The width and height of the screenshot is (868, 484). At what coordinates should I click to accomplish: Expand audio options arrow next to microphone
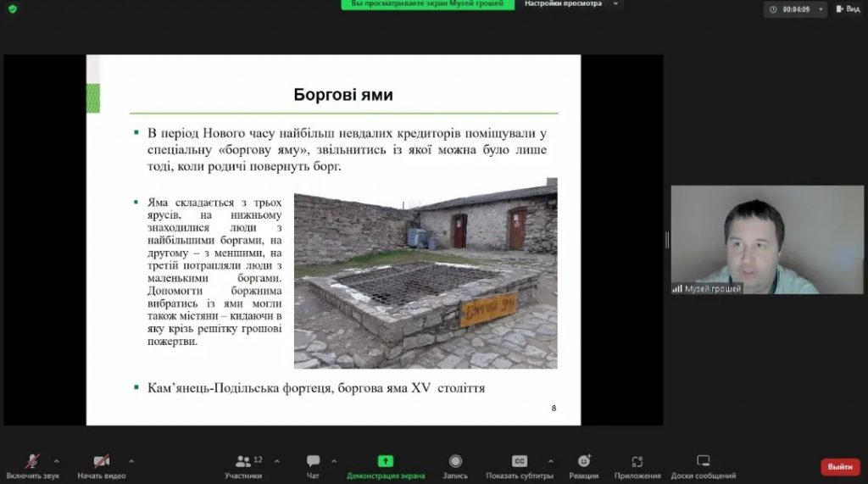[x=57, y=460]
